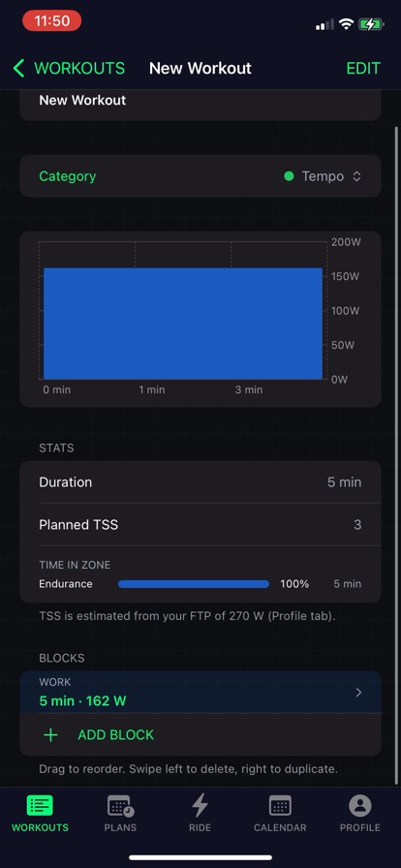
Task: Open the Profile person icon
Action: [360, 806]
